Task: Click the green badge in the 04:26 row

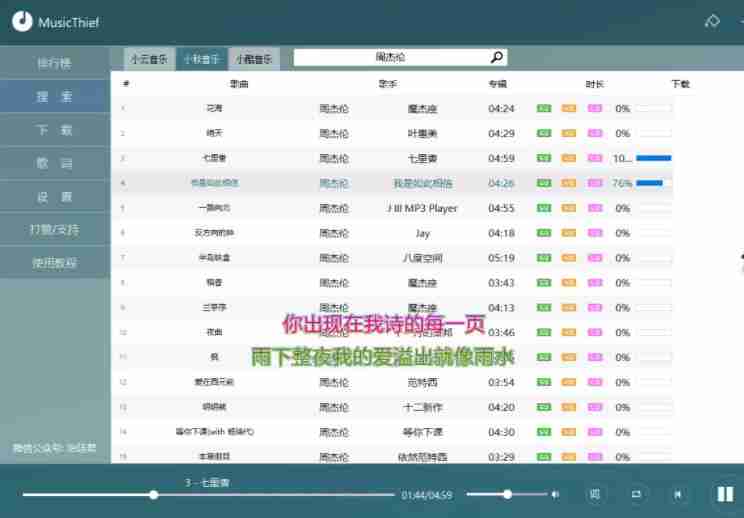Action: 544,183
